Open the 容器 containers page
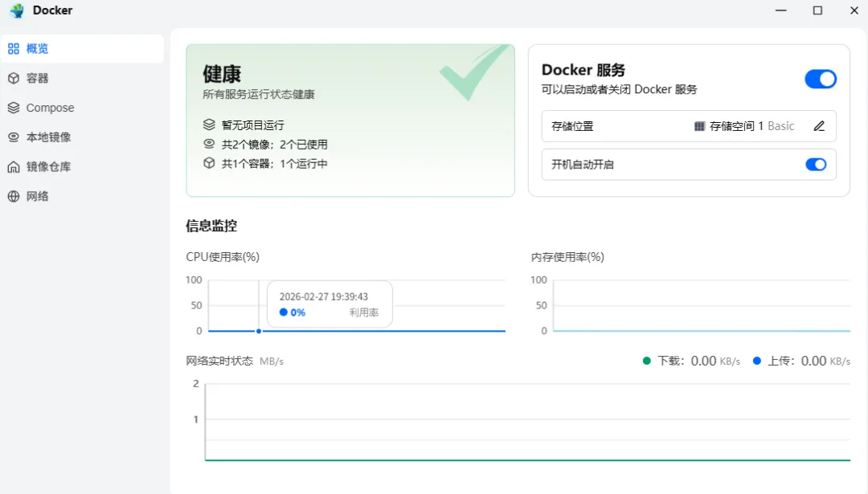Viewport: 868px width, 494px height. click(x=83, y=78)
